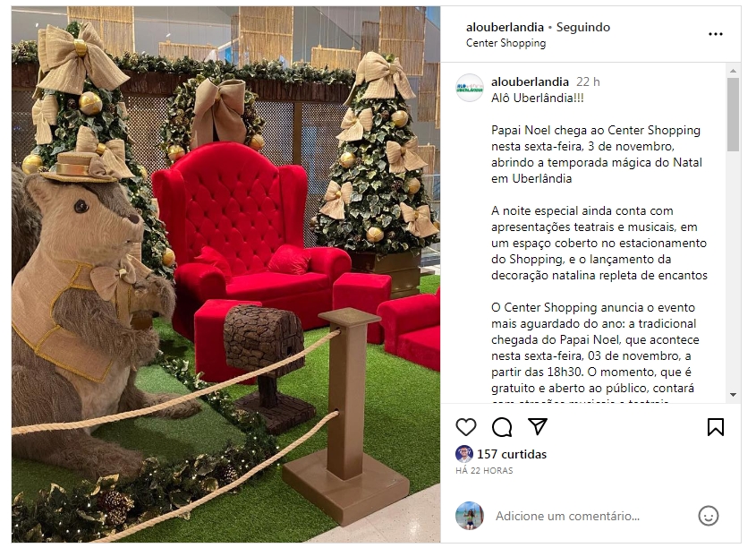View the 157 curtidas likes list
The height and width of the screenshot is (548, 756).
512,454
